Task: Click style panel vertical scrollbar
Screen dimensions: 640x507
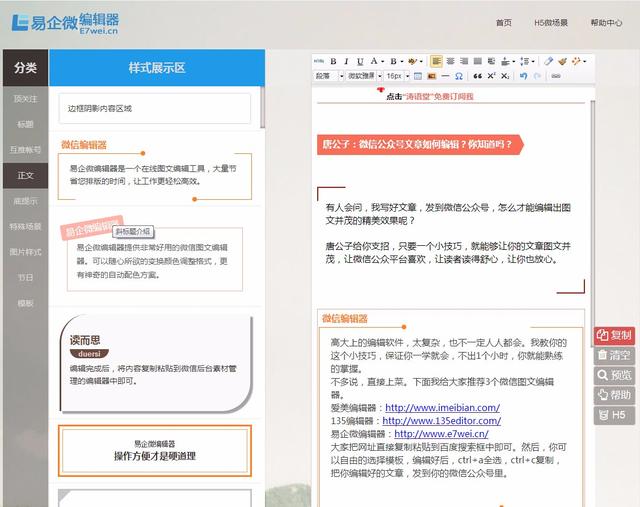Action: pos(262,107)
